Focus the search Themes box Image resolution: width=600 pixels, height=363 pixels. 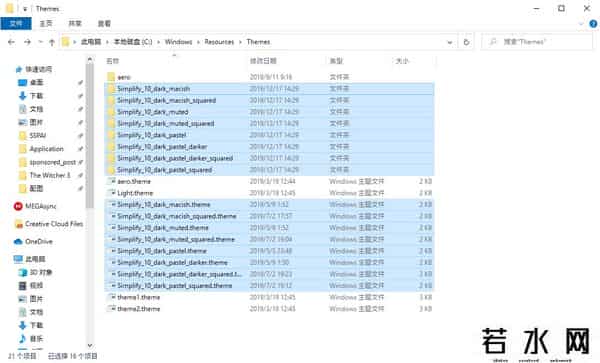pos(537,42)
